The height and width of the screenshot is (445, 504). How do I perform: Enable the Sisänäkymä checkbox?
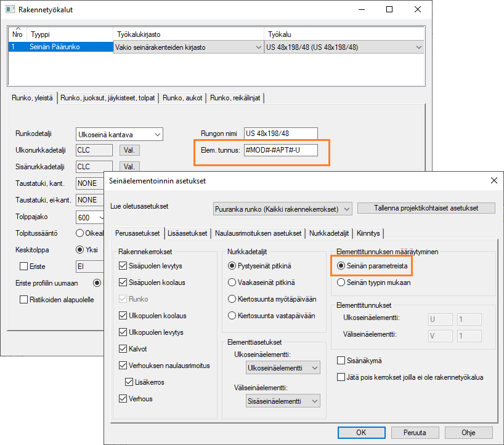[341, 360]
